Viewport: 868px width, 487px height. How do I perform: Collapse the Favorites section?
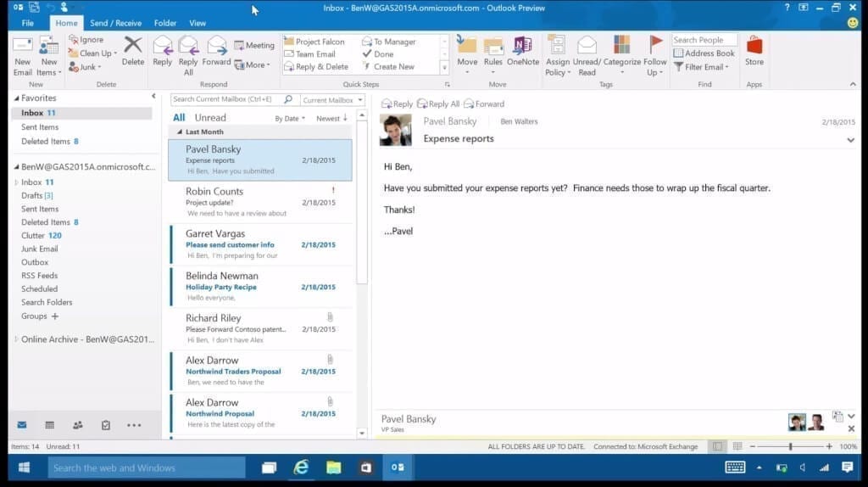click(17, 98)
